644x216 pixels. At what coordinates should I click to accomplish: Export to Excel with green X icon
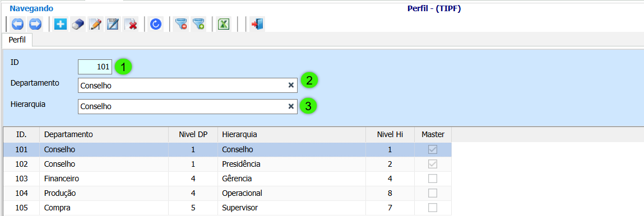click(x=223, y=25)
